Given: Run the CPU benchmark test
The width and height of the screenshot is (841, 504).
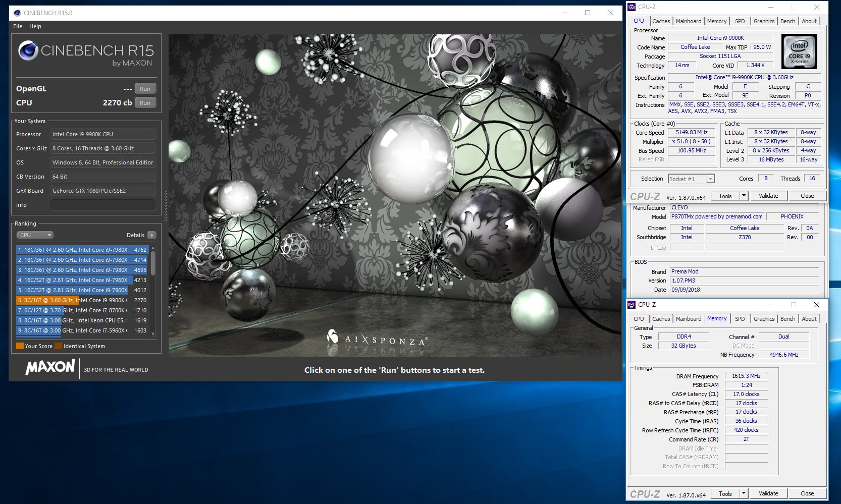Looking at the screenshot, I should [145, 103].
